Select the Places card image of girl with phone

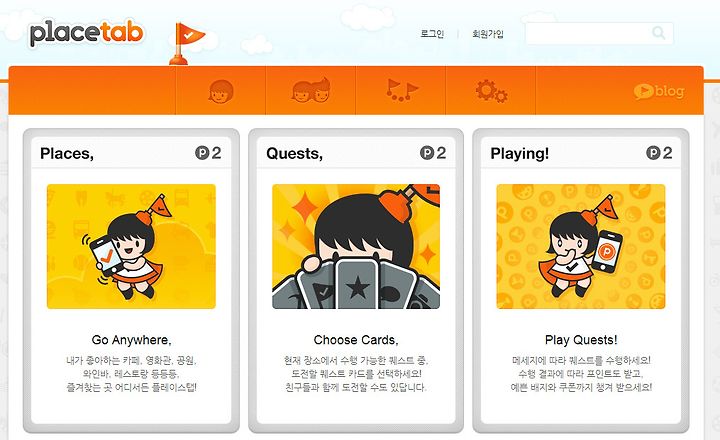131,246
